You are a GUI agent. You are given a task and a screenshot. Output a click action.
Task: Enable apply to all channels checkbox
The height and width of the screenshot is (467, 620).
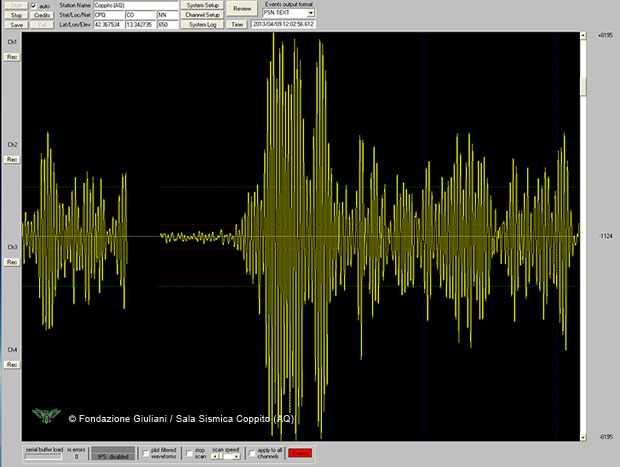pyautogui.click(x=252, y=454)
